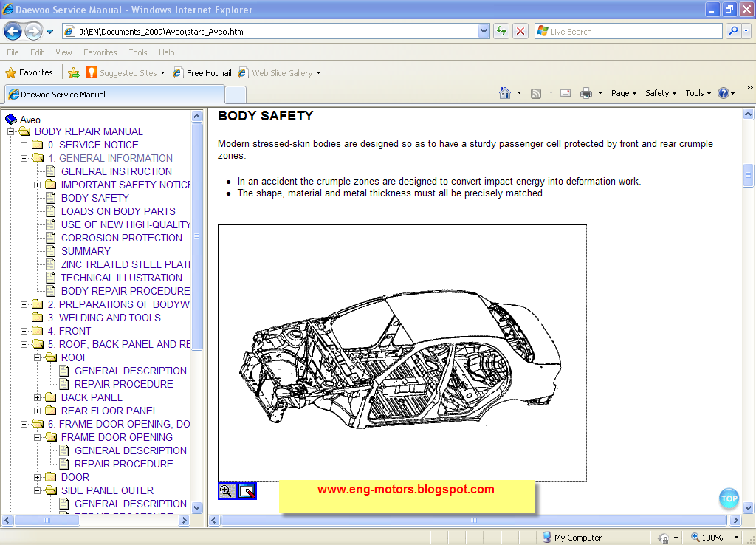The height and width of the screenshot is (545, 756).
Task: Click the blue Help question icon
Action: click(x=724, y=93)
